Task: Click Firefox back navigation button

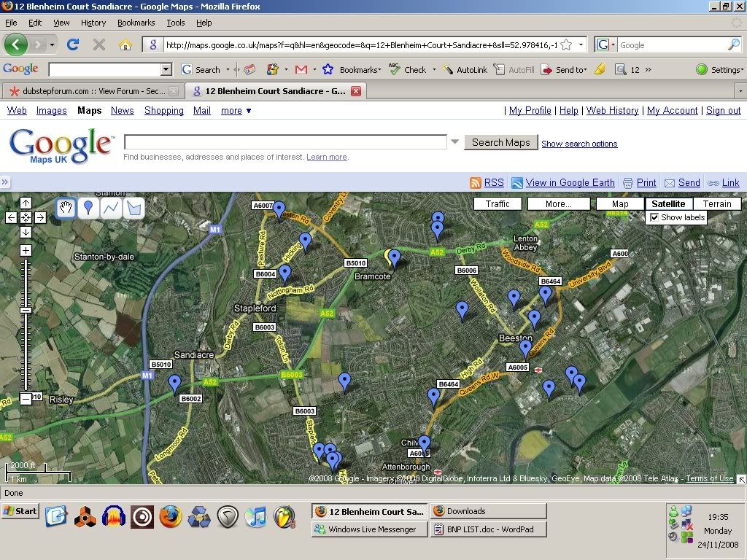Action: point(16,44)
